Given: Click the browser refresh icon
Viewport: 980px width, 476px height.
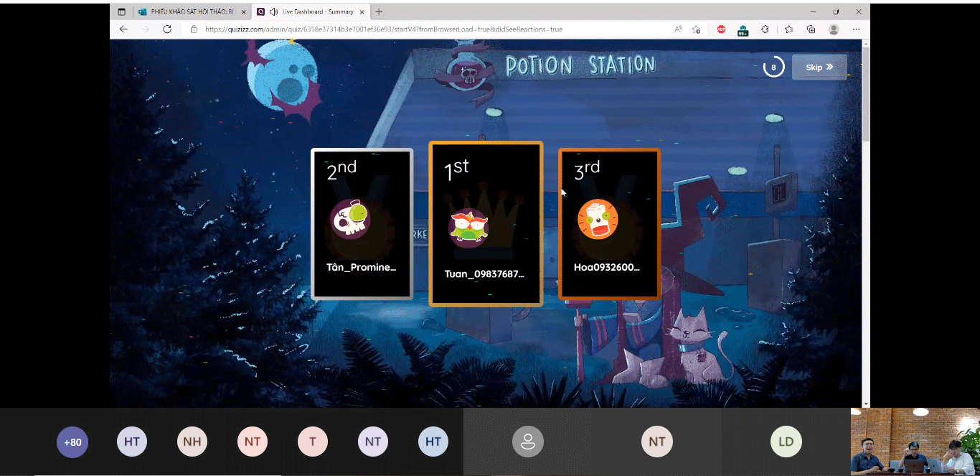Looking at the screenshot, I should (x=167, y=29).
